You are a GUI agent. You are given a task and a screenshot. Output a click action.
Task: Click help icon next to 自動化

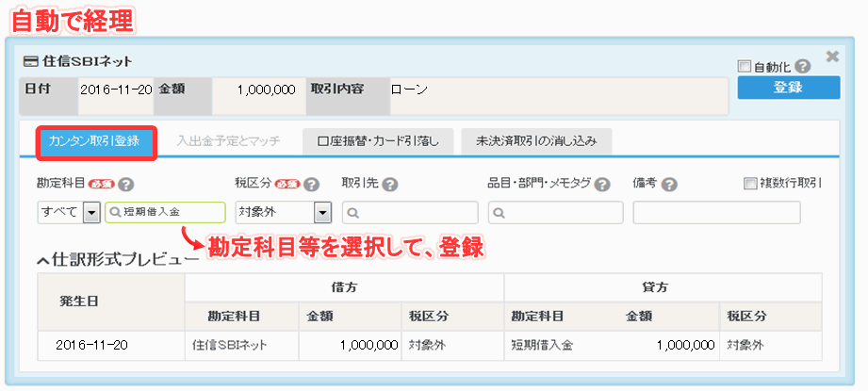tap(802, 67)
